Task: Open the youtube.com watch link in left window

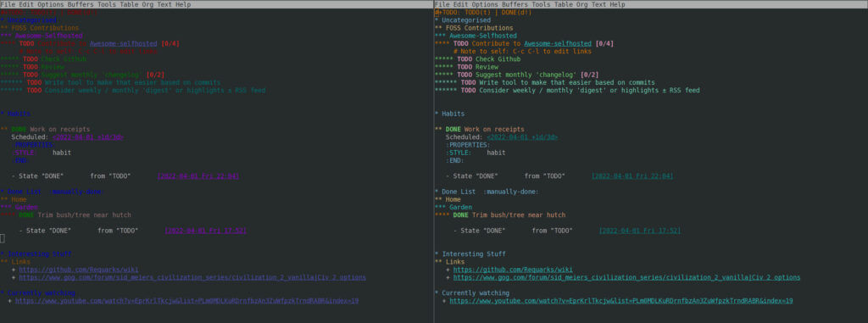Action: tap(187, 301)
